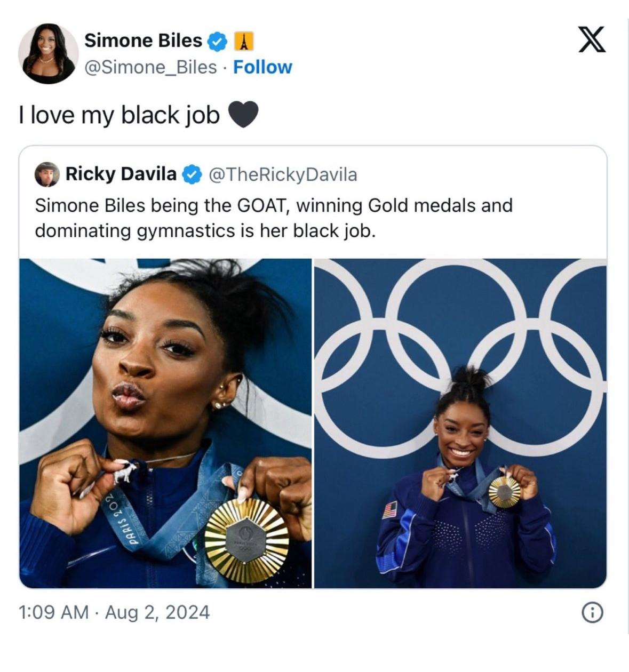
Task: Open the X logo link
Action: (592, 39)
